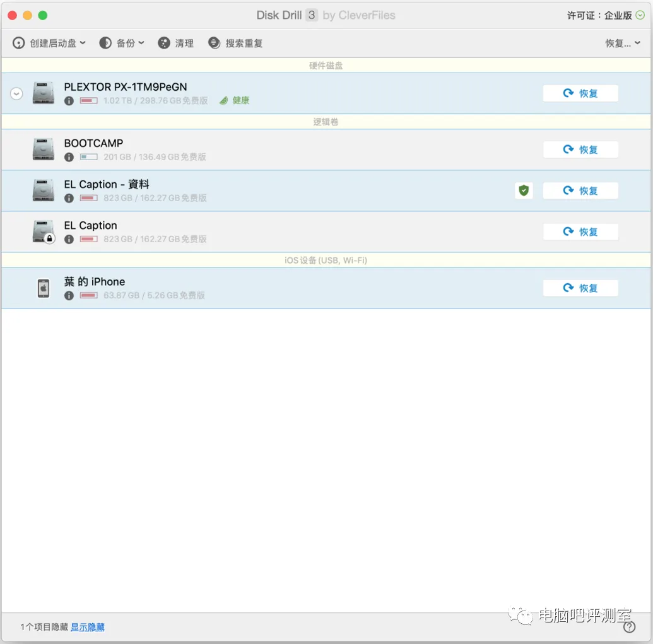Click the locked EL Caption drive icon
Image resolution: width=653 pixels, height=644 pixels.
44,231
